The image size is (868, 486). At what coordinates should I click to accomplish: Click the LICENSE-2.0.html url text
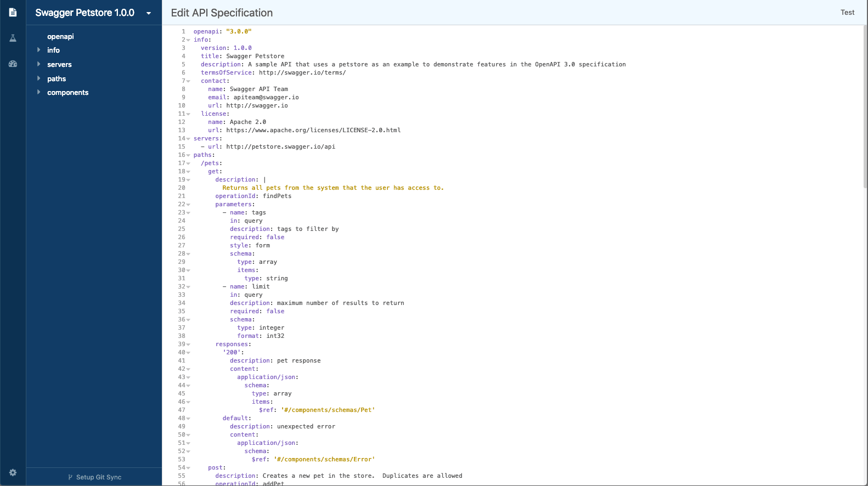click(x=313, y=130)
